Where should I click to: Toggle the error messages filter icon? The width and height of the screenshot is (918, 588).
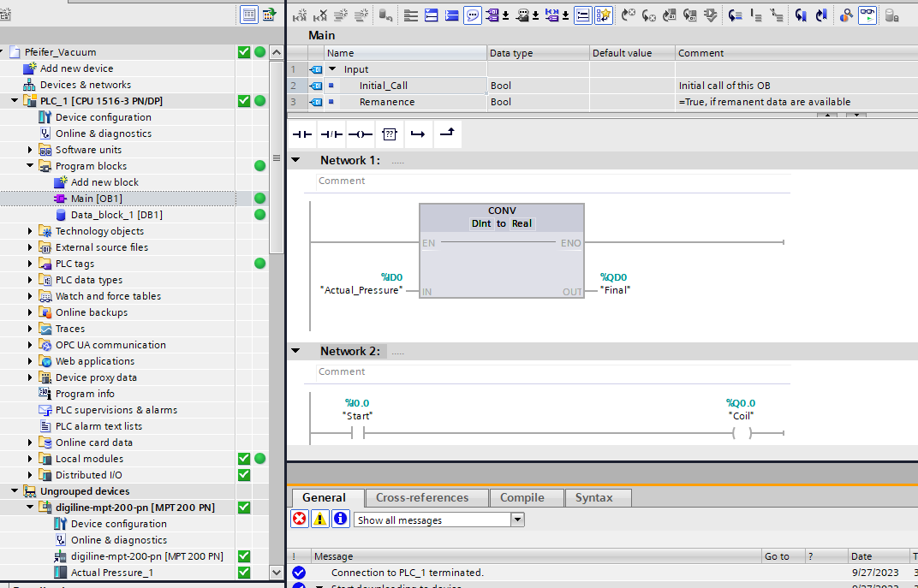[x=300, y=519]
